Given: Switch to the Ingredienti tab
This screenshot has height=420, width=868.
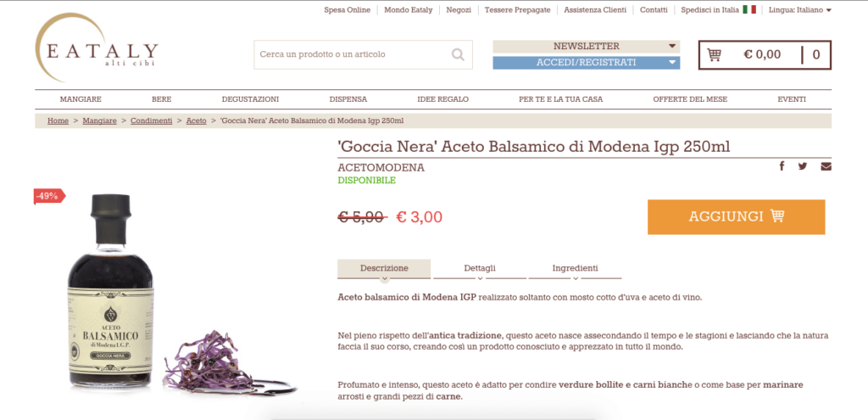Looking at the screenshot, I should 575,268.
